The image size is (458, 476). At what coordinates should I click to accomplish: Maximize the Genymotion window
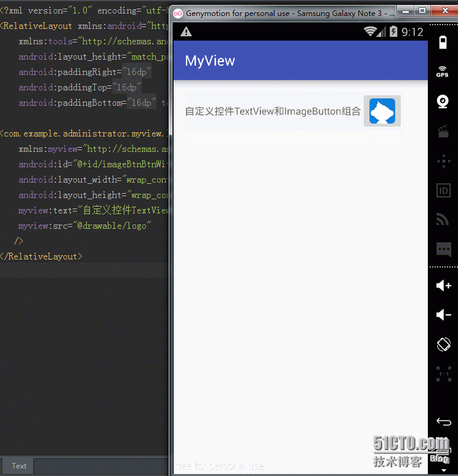(x=422, y=11)
